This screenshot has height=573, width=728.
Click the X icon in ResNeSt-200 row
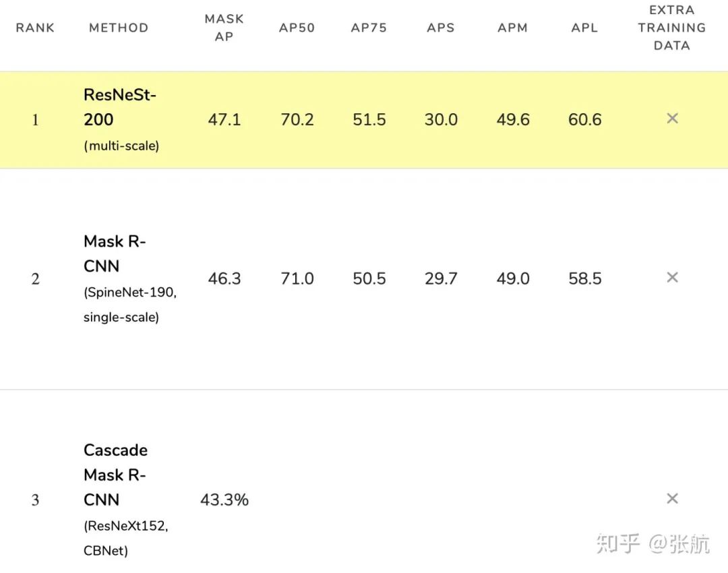672,119
